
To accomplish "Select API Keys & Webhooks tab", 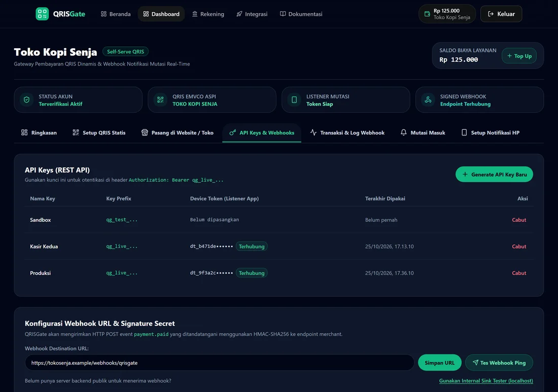I will [x=262, y=133].
